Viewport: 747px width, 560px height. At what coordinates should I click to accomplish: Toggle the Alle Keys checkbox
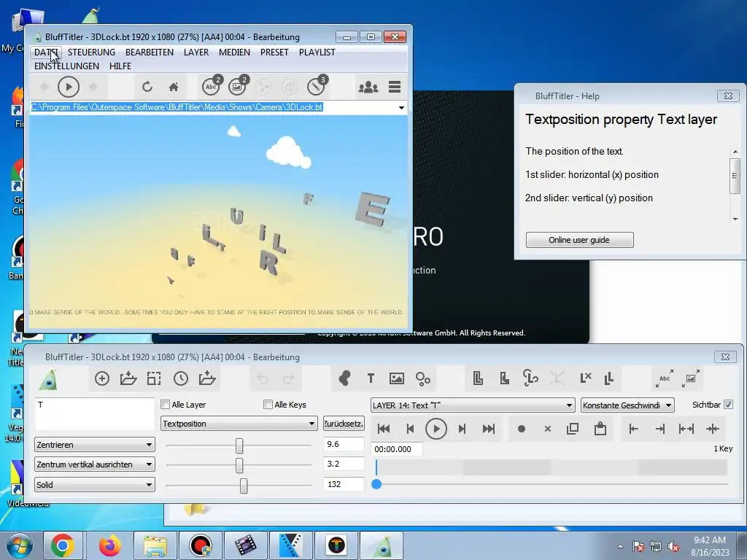click(268, 405)
